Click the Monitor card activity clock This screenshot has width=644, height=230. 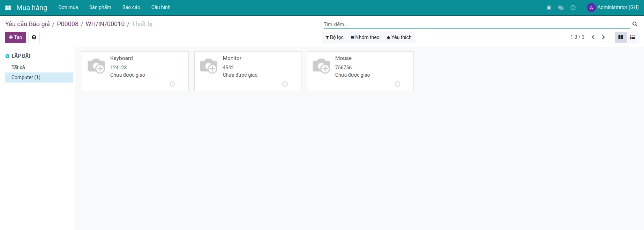pyautogui.click(x=285, y=84)
